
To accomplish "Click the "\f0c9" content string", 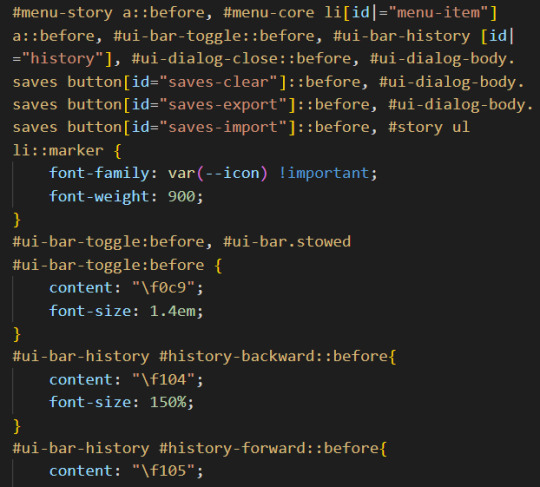I will [x=164, y=288].
